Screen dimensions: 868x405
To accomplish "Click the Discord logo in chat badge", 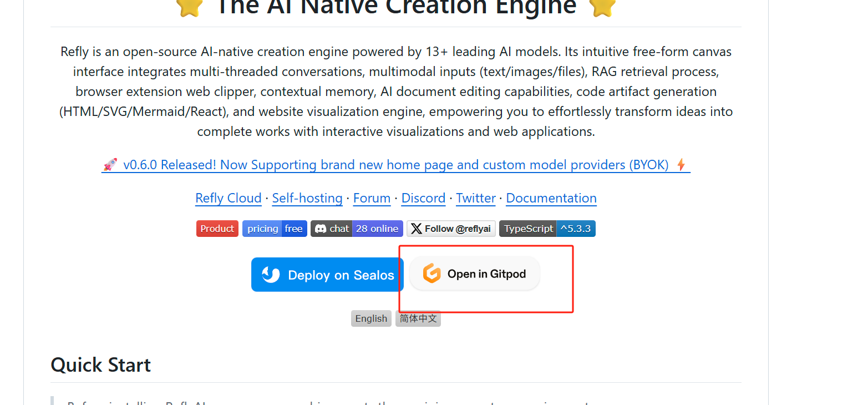I will pyautogui.click(x=320, y=229).
